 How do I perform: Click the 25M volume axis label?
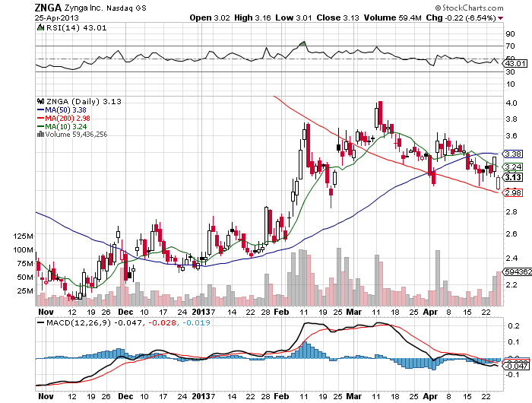coord(25,291)
